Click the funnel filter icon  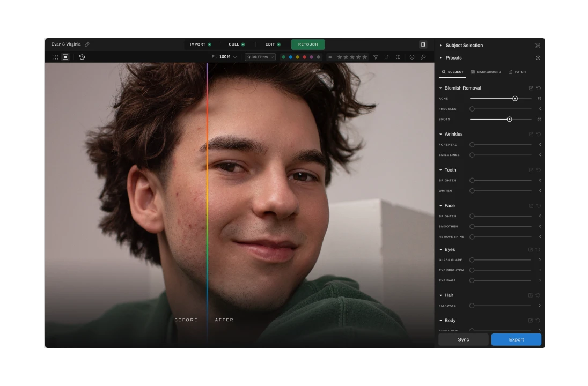(x=376, y=57)
